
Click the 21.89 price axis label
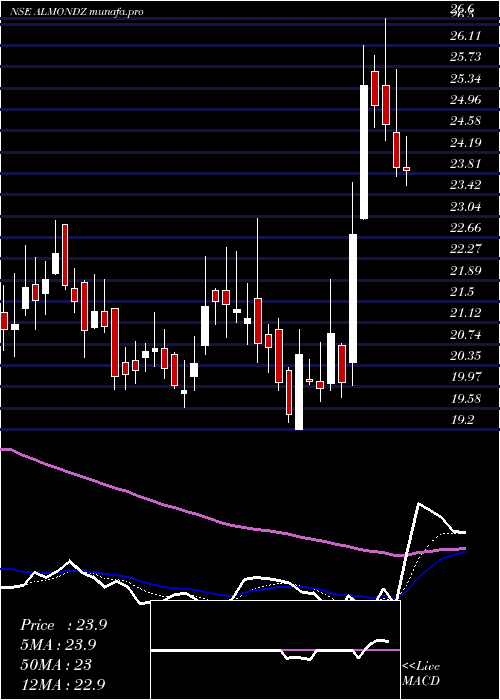point(466,271)
